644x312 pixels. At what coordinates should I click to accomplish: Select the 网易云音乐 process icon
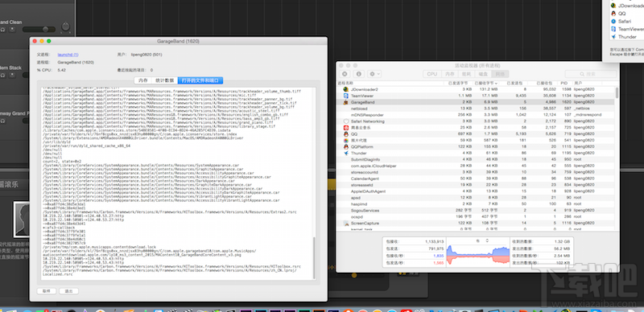pyautogui.click(x=346, y=128)
